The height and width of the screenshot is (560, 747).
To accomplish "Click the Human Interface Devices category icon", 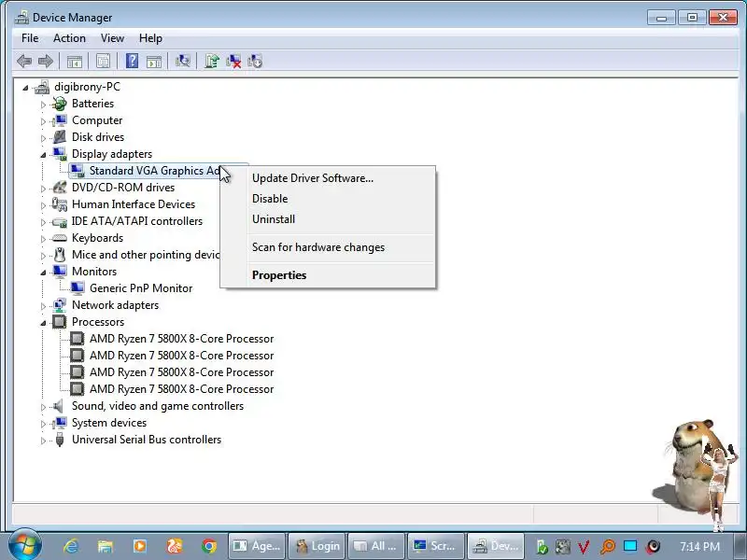I will pyautogui.click(x=60, y=204).
